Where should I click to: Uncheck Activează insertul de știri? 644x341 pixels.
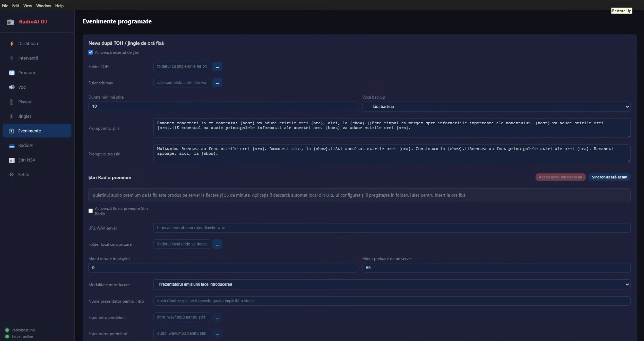[x=90, y=53]
